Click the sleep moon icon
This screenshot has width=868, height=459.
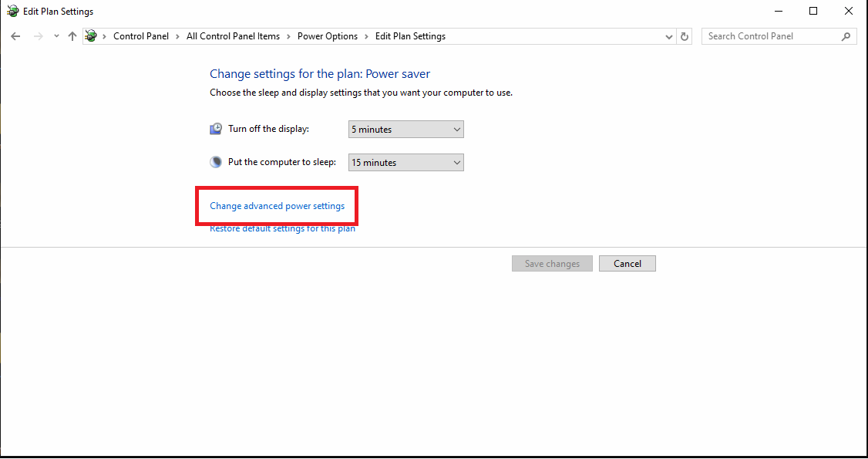point(216,161)
